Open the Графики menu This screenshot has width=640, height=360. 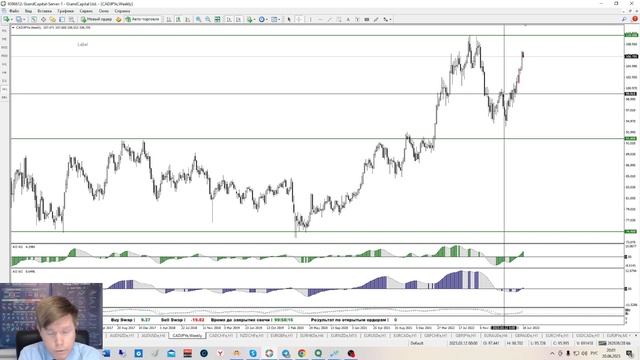[65, 11]
